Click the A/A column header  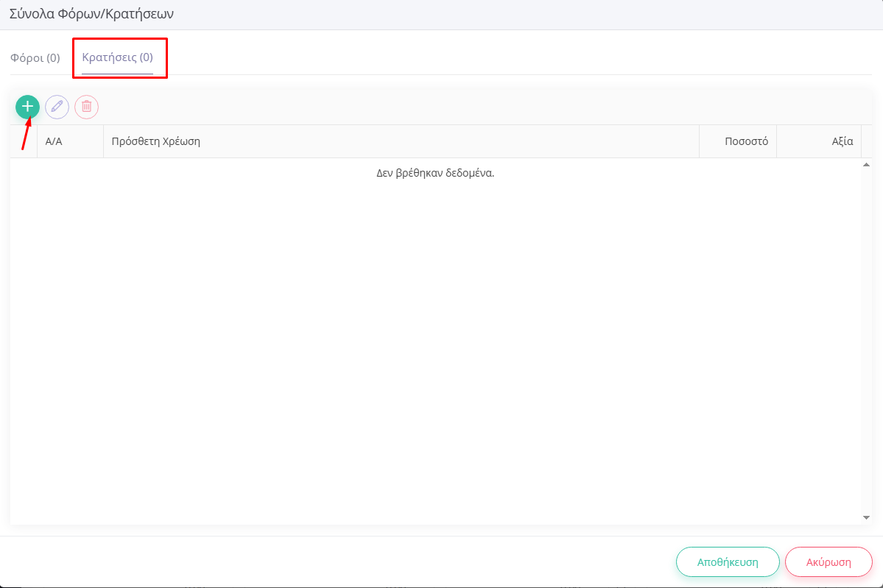(x=54, y=141)
